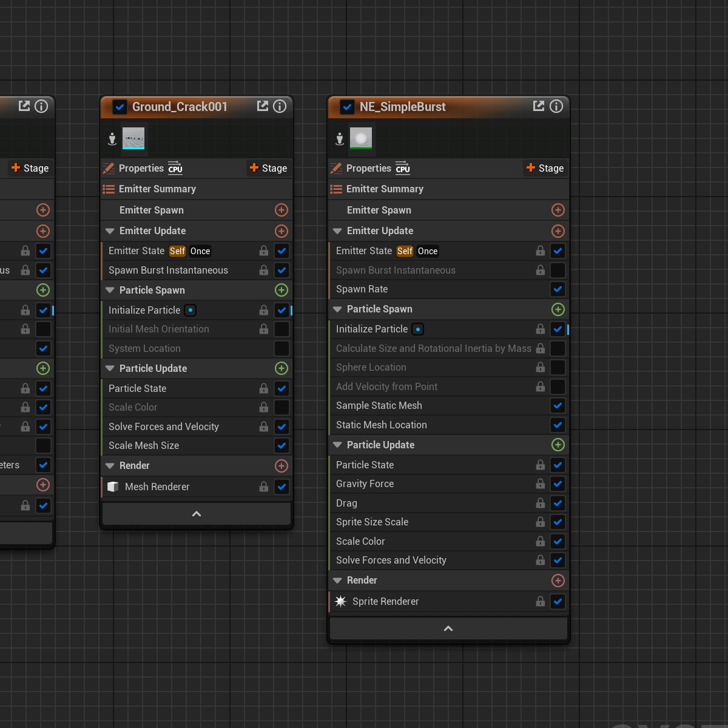Click Sprite Renderer star icon

(340, 601)
